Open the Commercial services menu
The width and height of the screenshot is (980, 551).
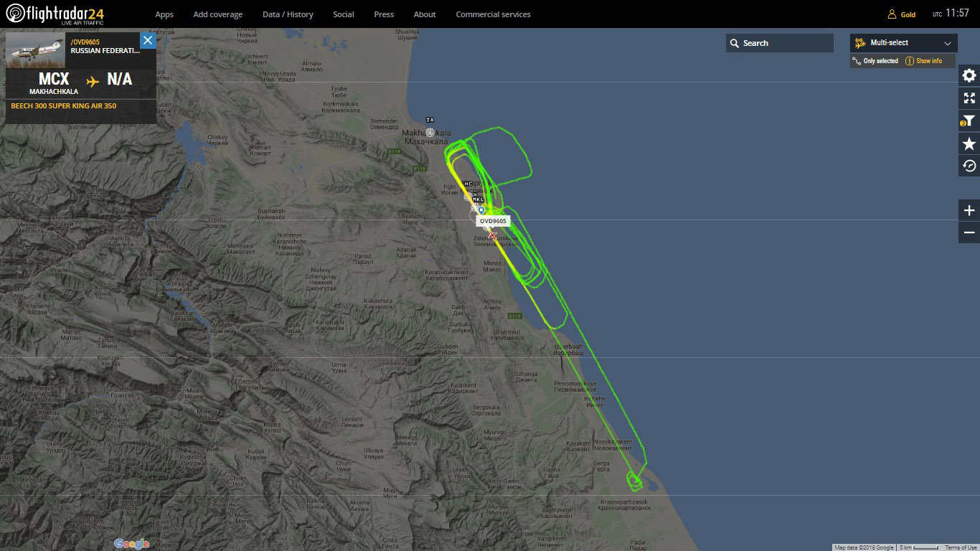click(494, 14)
